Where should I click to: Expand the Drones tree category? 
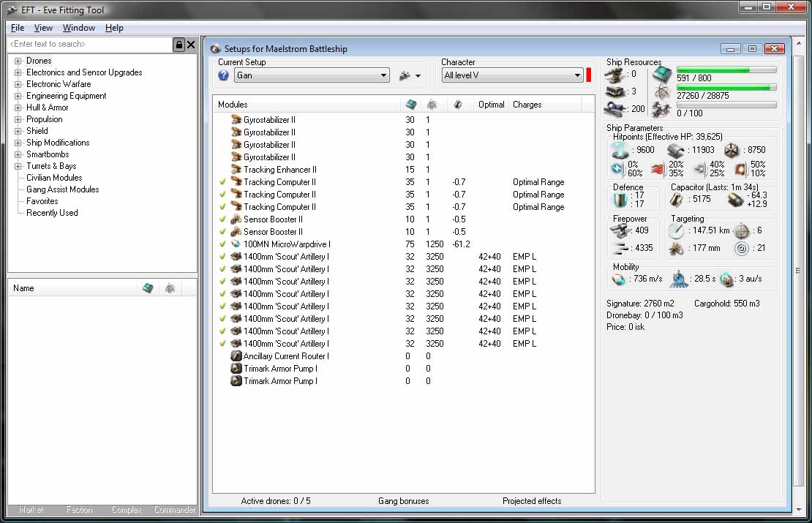pyautogui.click(x=18, y=61)
